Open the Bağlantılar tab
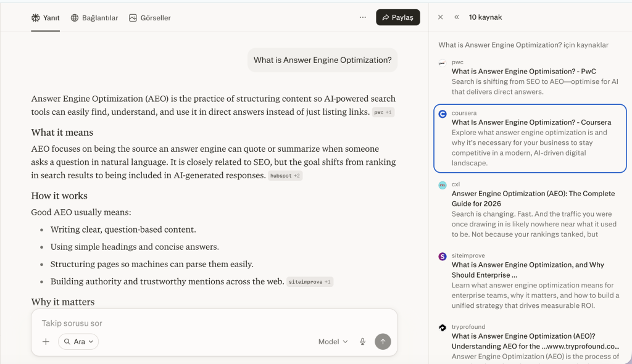 click(94, 18)
